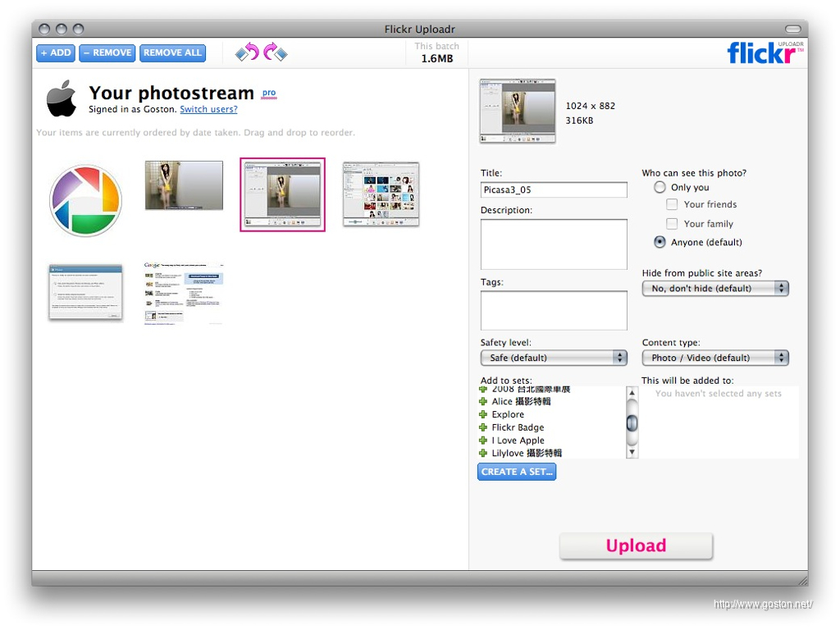Click the sets list scroll up arrow

632,393
